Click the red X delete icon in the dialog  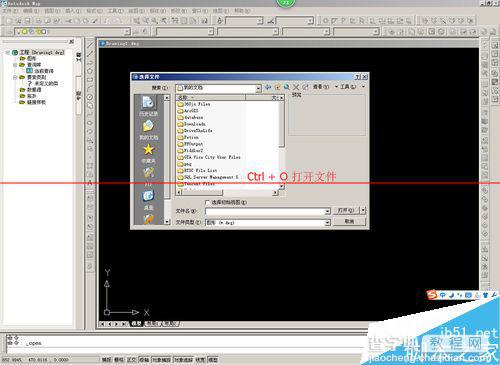pyautogui.click(x=296, y=87)
